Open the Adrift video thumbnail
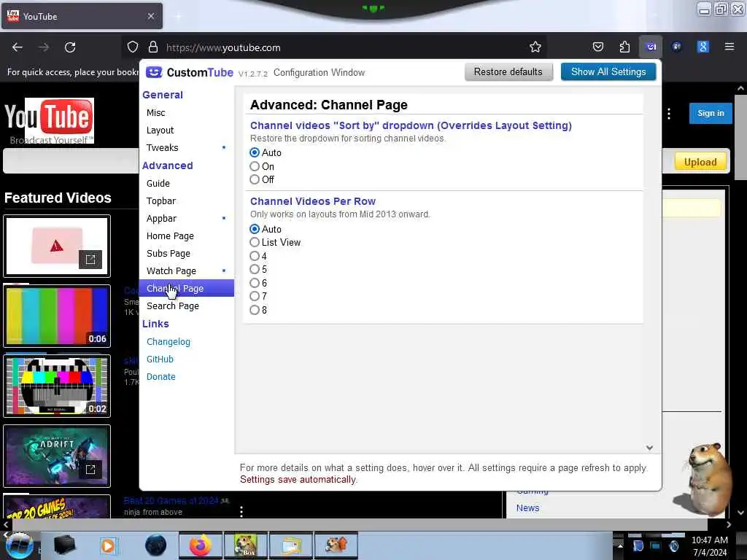This screenshot has width=747, height=560. pyautogui.click(x=57, y=456)
